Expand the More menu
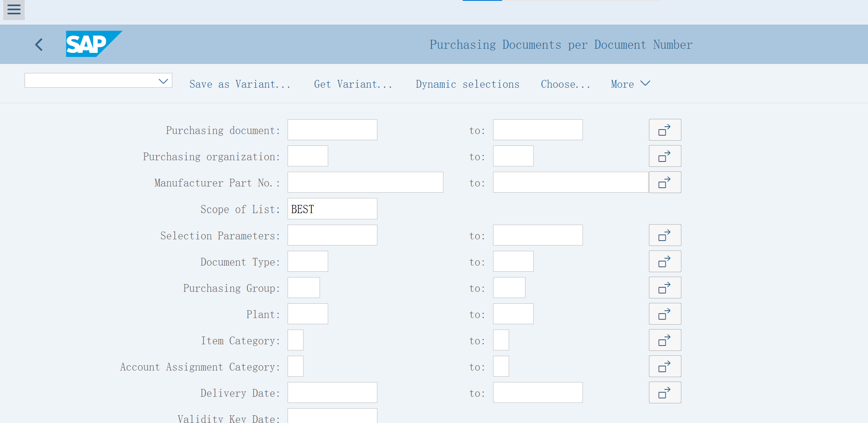Viewport: 868px width, 423px height. 630,84
